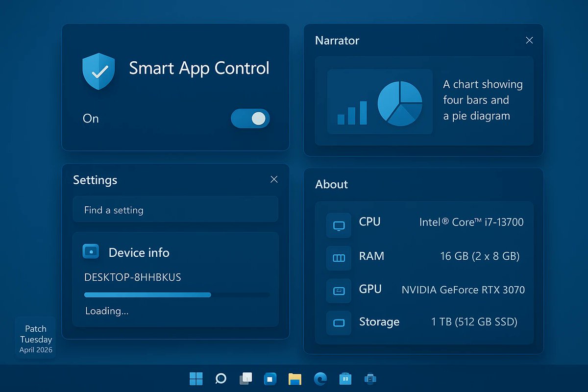The height and width of the screenshot is (392, 588).
Task: Click the loading progress bar in Device info
Action: click(x=177, y=295)
